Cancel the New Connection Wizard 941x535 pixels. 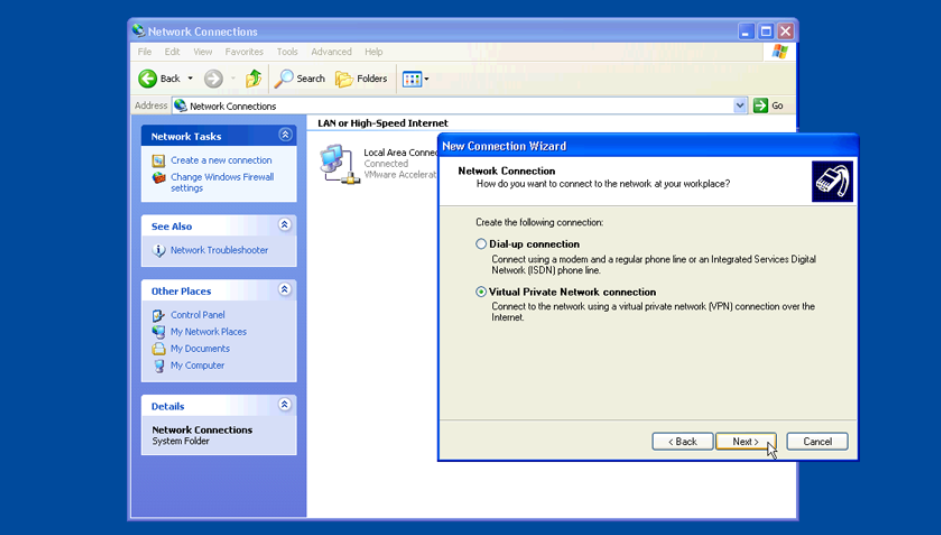(x=817, y=441)
